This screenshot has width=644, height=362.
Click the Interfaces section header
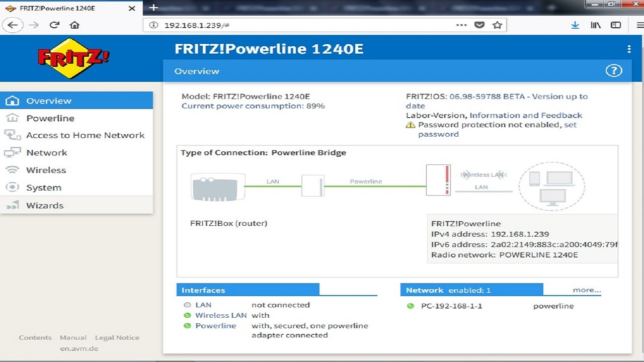coord(248,290)
